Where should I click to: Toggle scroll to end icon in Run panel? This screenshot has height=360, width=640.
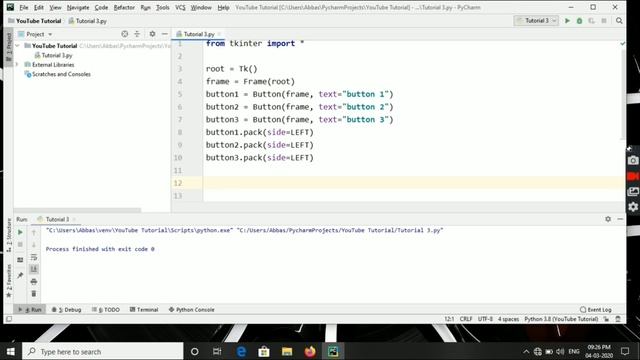(34, 269)
